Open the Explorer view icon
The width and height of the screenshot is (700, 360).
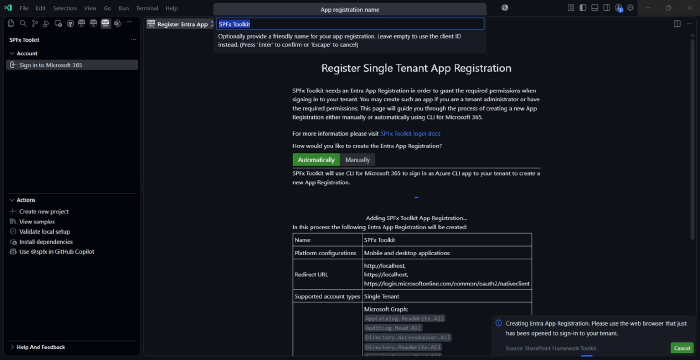[x=11, y=24]
